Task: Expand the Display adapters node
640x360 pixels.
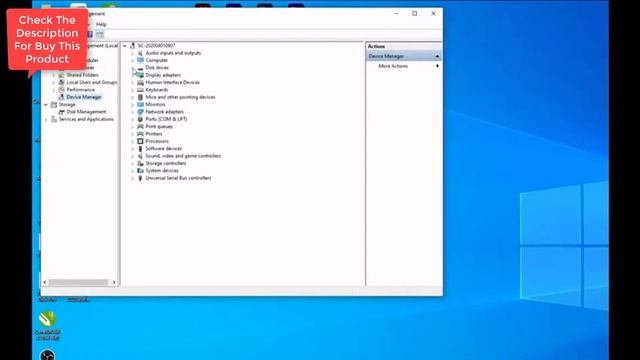Action: tap(133, 75)
